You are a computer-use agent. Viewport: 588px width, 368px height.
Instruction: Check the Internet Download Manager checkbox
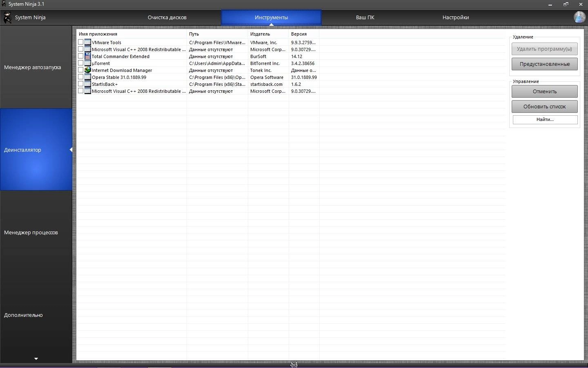point(81,70)
